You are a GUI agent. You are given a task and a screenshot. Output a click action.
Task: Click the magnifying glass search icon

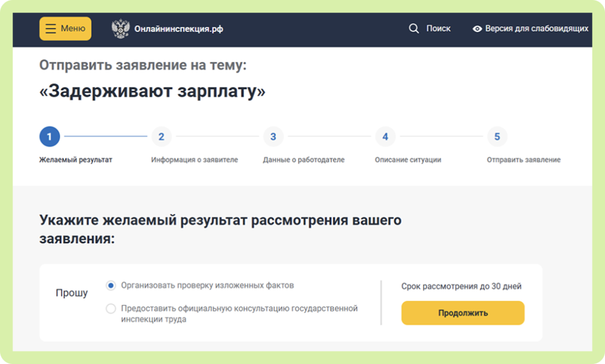(414, 28)
